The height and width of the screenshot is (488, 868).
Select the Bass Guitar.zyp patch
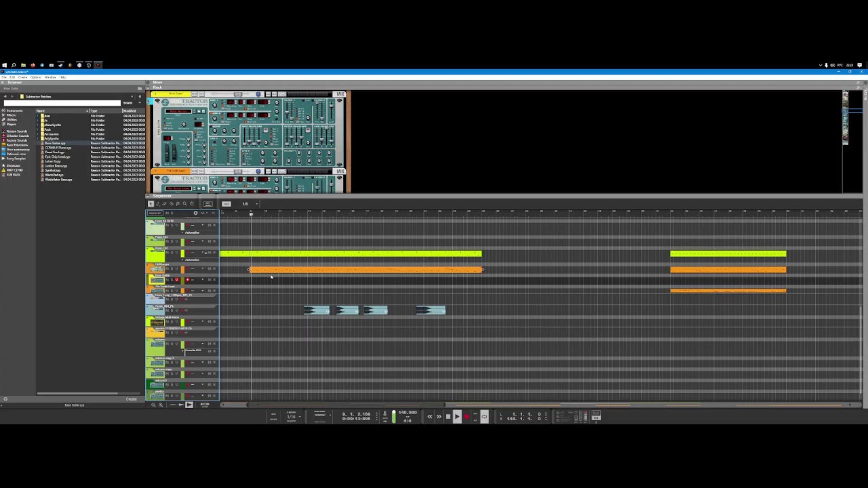click(x=54, y=144)
